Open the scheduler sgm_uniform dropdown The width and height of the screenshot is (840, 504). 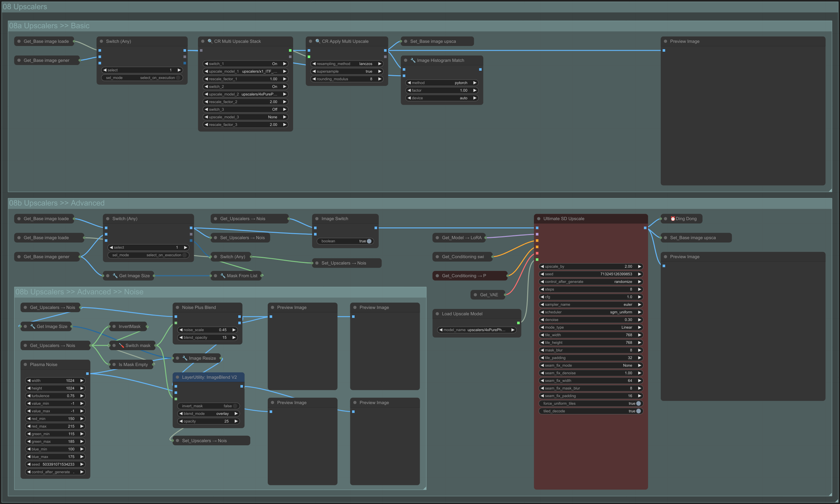coord(591,312)
